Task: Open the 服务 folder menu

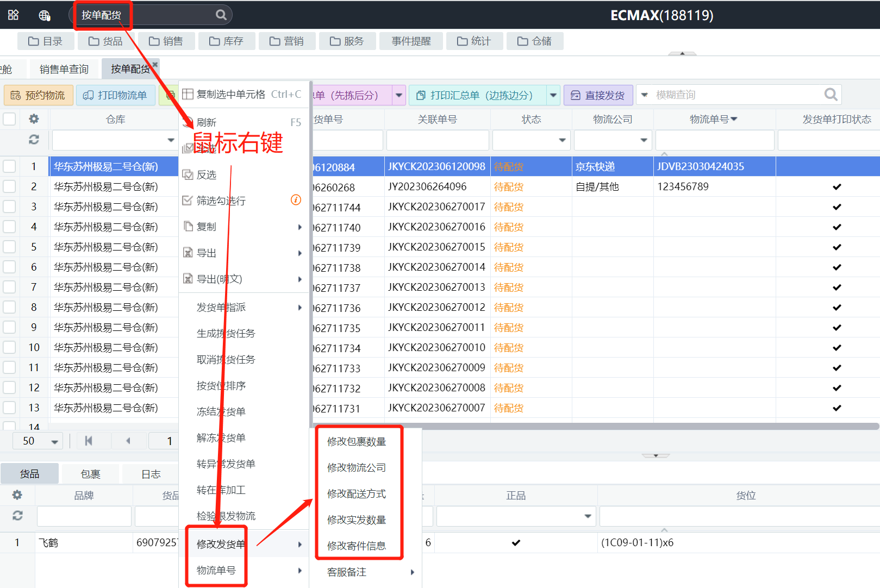Action: coord(347,41)
